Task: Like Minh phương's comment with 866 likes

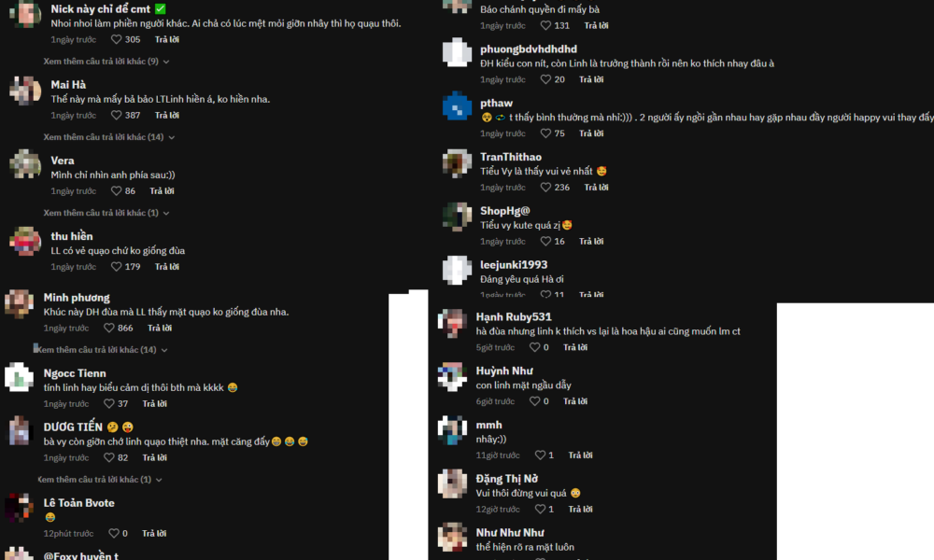Action: (109, 328)
